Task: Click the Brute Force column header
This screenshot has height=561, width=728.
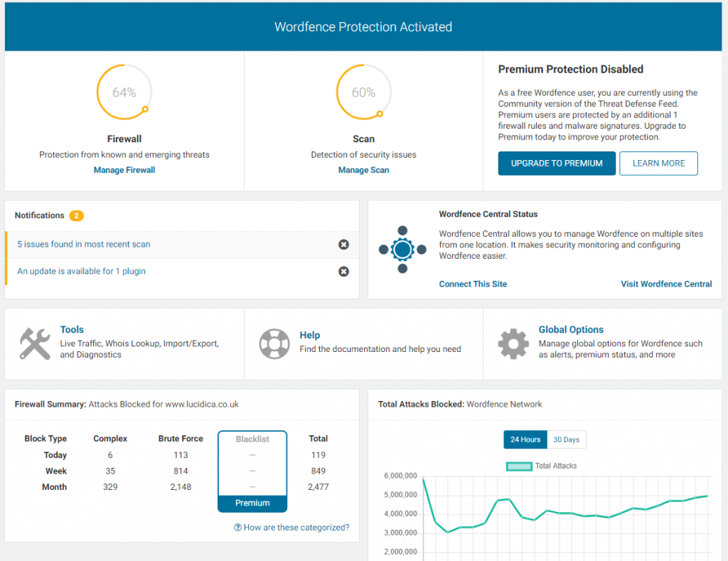Action: [181, 439]
